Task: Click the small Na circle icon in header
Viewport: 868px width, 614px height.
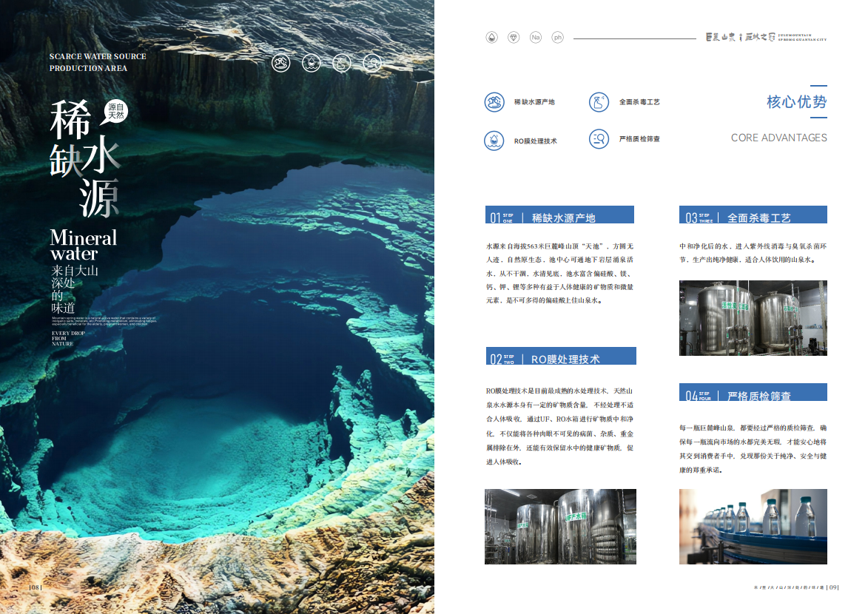Action: 535,38
